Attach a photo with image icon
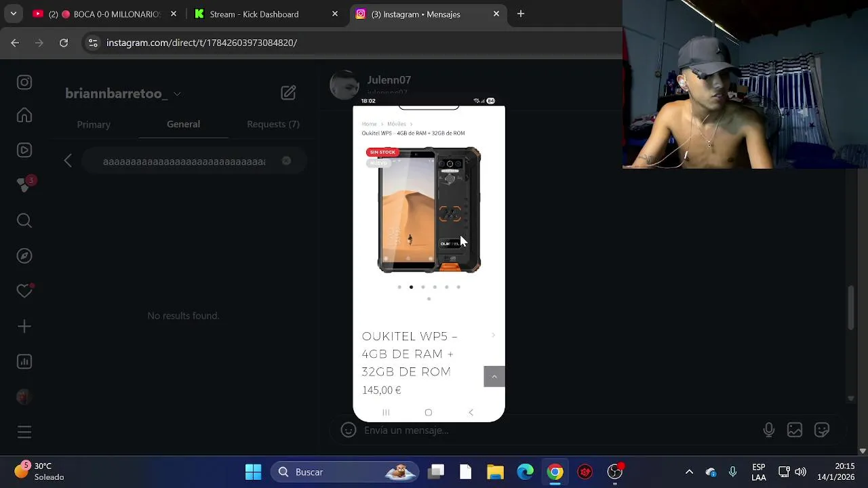Screen dimensions: 868x488 coord(795,430)
